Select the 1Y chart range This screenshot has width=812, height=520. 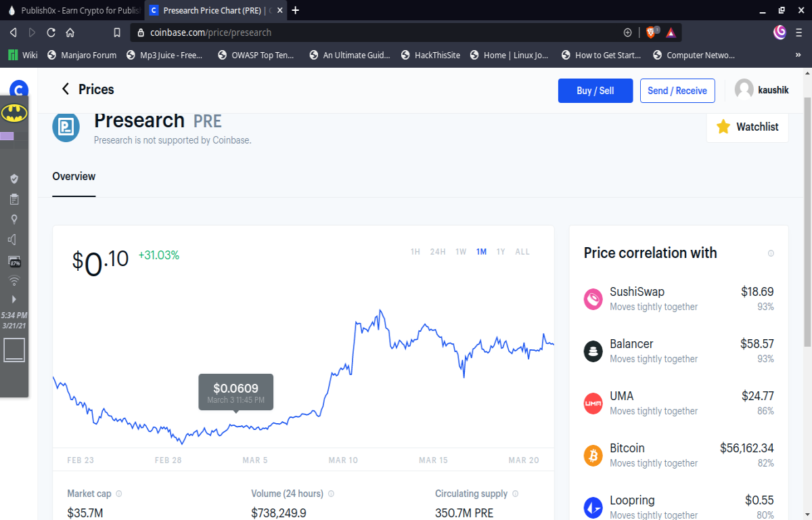(x=501, y=252)
